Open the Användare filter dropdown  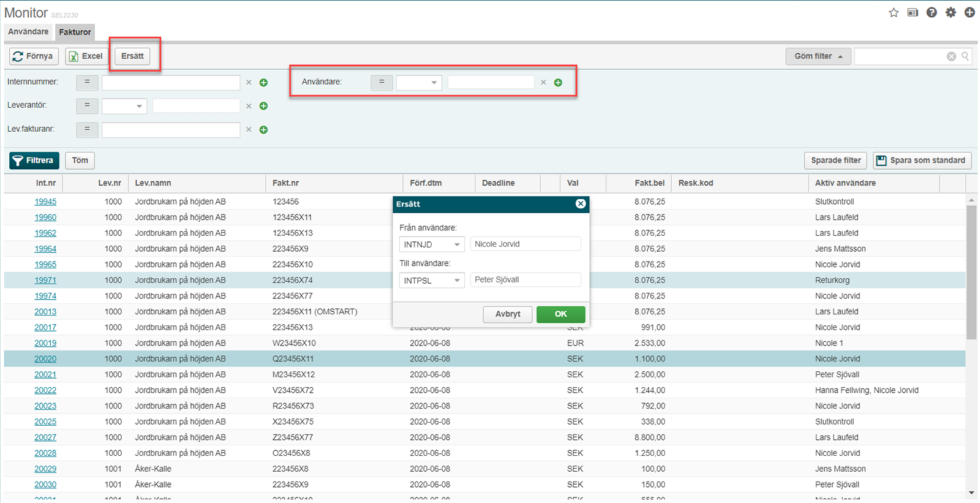(x=419, y=82)
